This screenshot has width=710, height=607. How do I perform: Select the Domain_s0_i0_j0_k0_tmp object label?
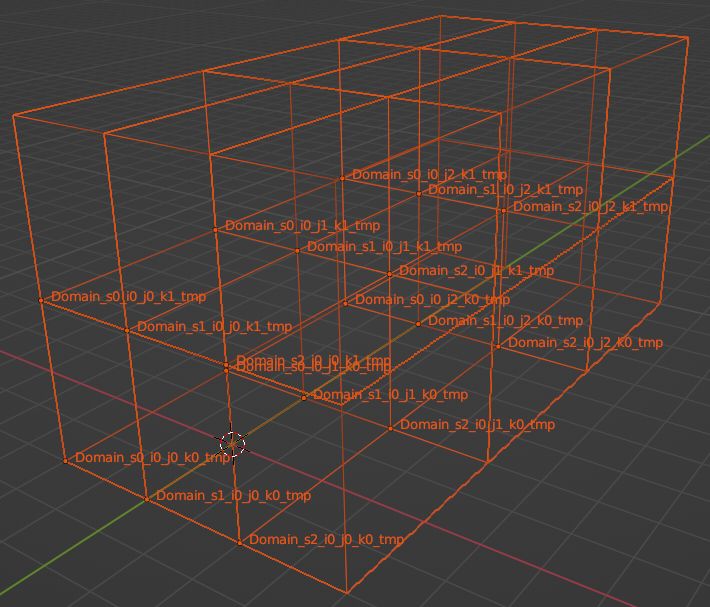coord(153,457)
